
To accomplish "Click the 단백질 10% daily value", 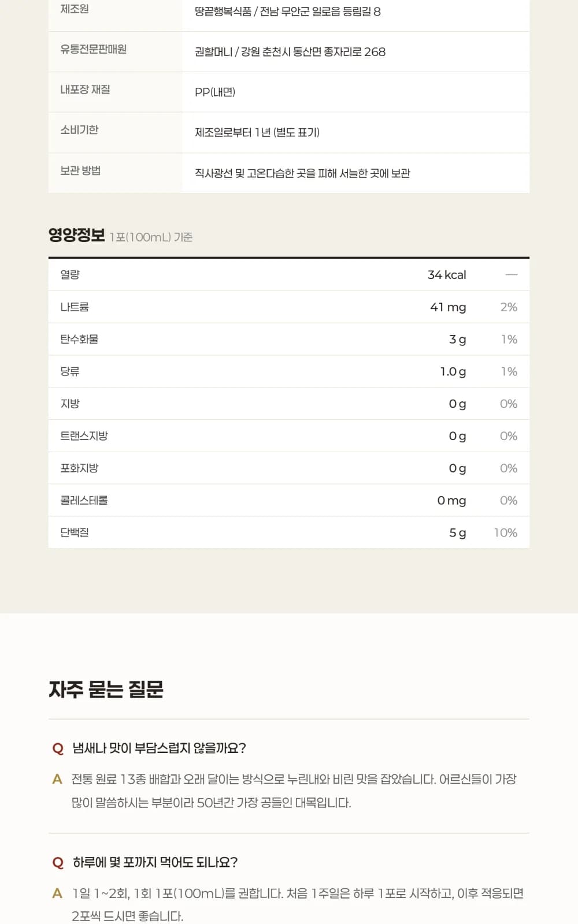I will (506, 533).
